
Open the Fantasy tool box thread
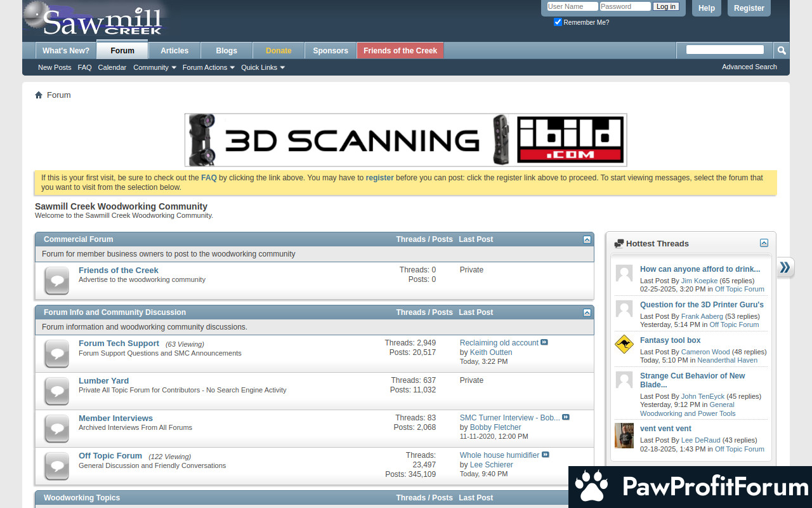point(671,340)
